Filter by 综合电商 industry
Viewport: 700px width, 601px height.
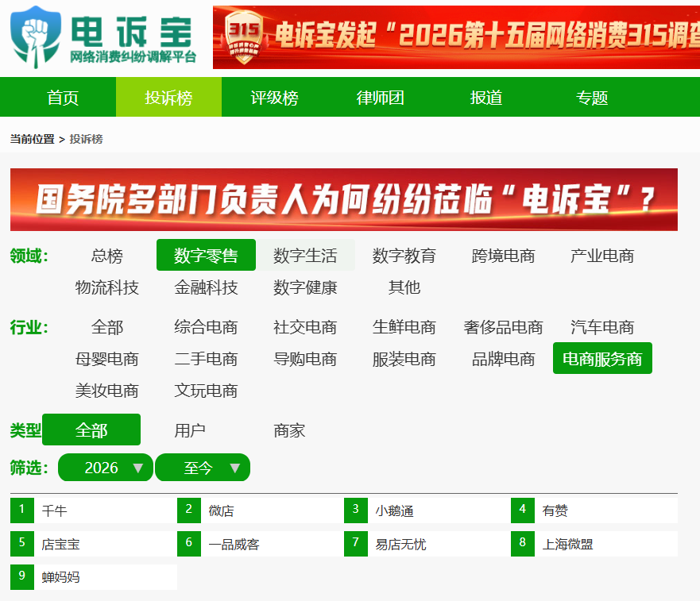[207, 327]
